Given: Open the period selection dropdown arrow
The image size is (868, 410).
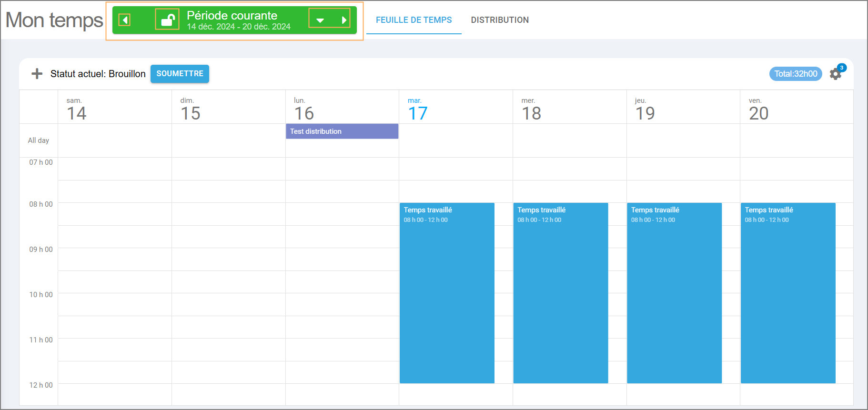Looking at the screenshot, I should pos(320,20).
